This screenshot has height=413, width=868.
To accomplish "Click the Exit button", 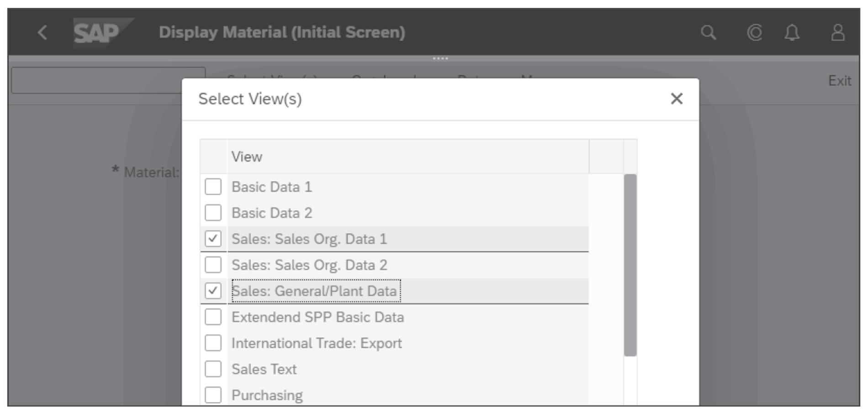I will tap(840, 80).
